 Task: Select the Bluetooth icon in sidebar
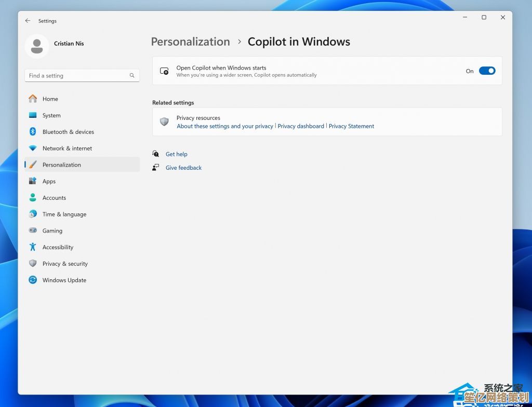click(33, 131)
